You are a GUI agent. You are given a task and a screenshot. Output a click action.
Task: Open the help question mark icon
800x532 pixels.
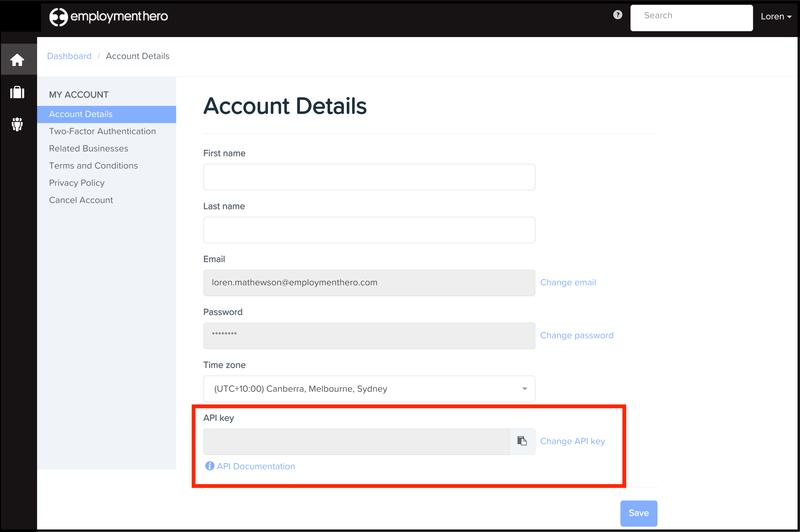(x=618, y=15)
